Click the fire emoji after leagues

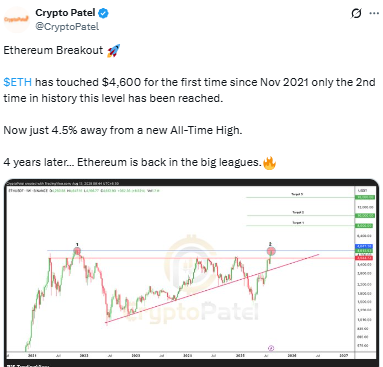(x=269, y=163)
